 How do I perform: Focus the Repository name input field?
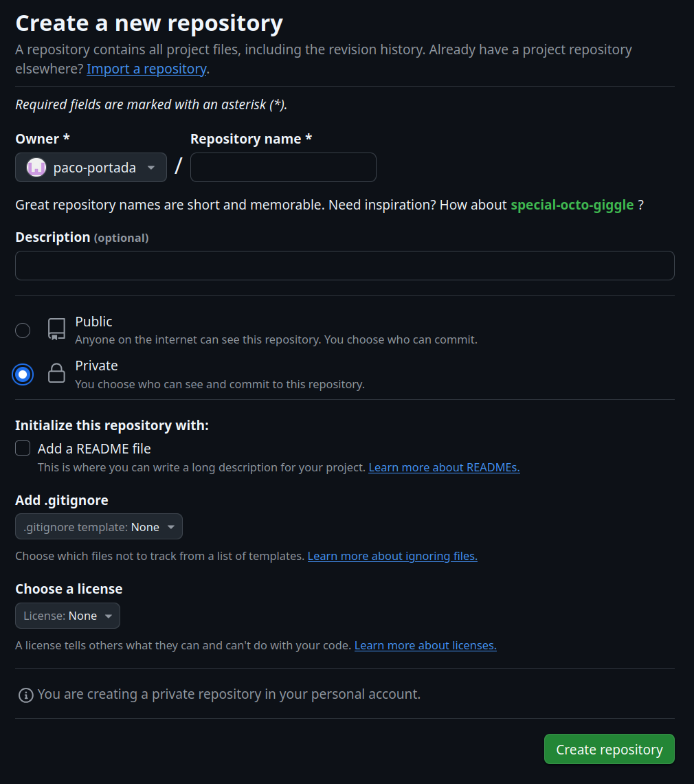coord(283,168)
